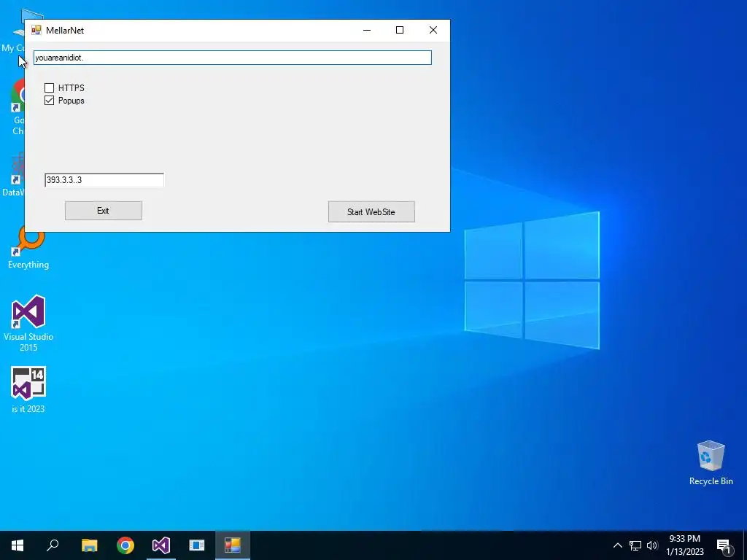
Task: Click the IP address field showing 393.3.3..3
Action: coord(104,180)
